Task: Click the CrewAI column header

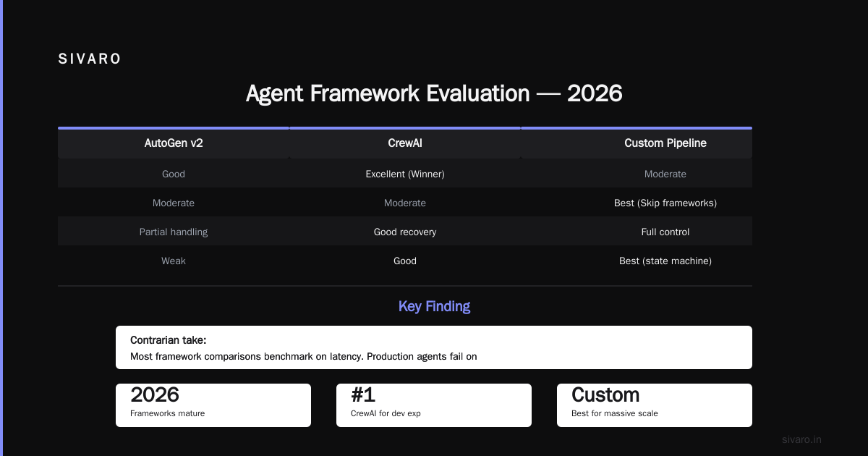Action: point(405,143)
